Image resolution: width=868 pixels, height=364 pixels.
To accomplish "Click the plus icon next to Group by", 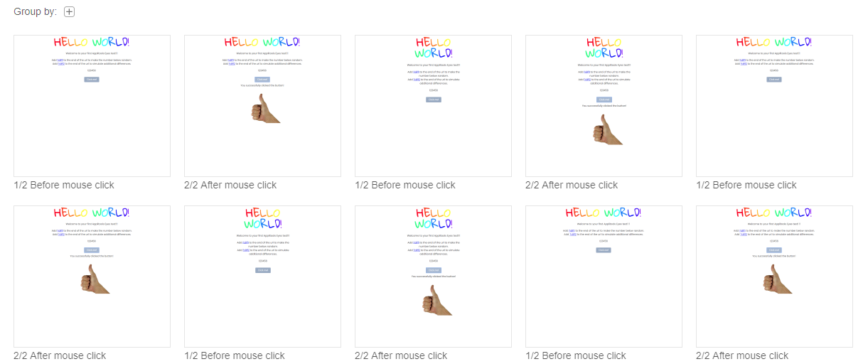I will tap(69, 11).
